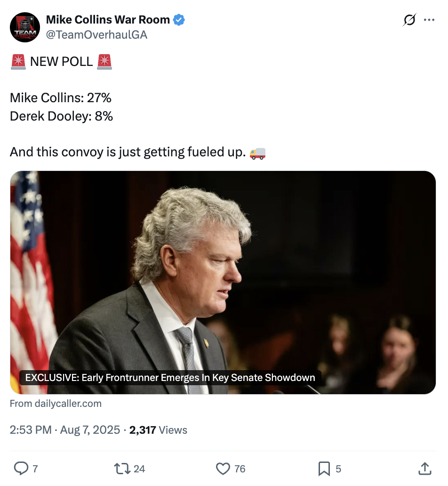Click the @TeamOverhaulGA handle
Viewport: 448px width, 486px height.
pyautogui.click(x=96, y=34)
